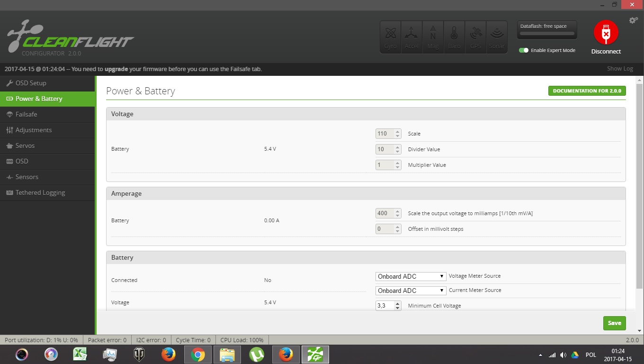Increase the voltage Scale value stepper

tap(398, 131)
